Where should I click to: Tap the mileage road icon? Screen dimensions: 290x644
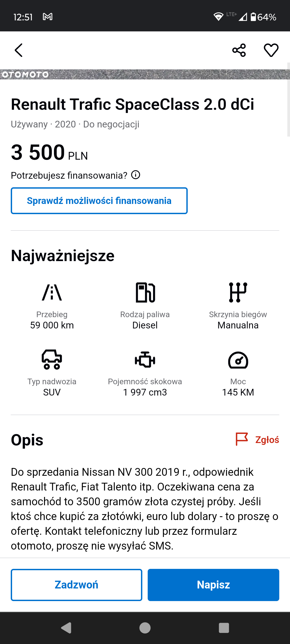[x=52, y=292]
